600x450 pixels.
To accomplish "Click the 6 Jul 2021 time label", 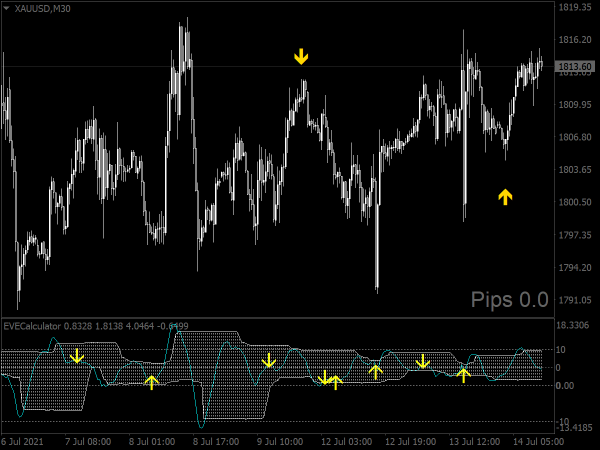I will coord(22,442).
